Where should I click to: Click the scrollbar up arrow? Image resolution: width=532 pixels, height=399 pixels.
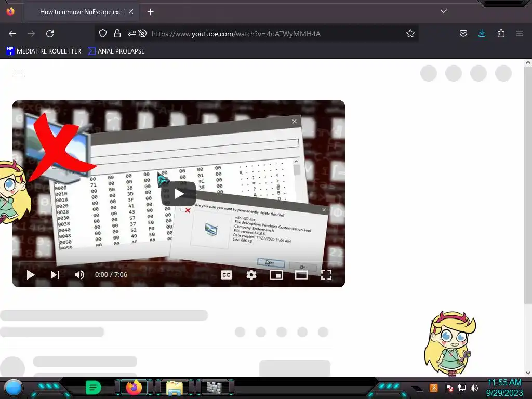tap(528, 62)
